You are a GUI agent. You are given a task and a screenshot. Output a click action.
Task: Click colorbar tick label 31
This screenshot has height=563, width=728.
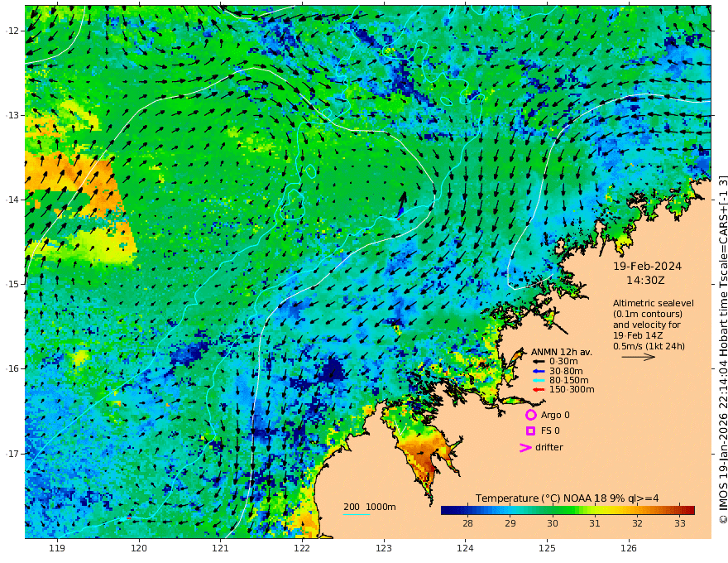[x=595, y=523]
